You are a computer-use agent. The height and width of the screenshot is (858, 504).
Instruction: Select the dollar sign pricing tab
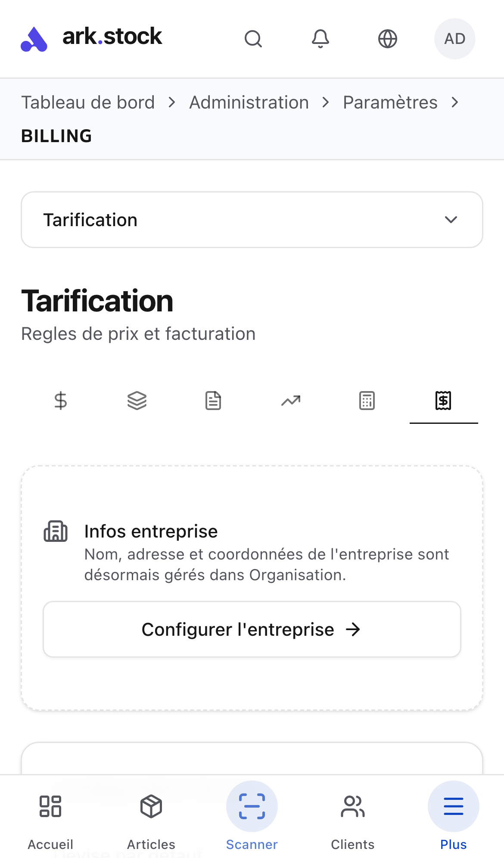click(61, 401)
